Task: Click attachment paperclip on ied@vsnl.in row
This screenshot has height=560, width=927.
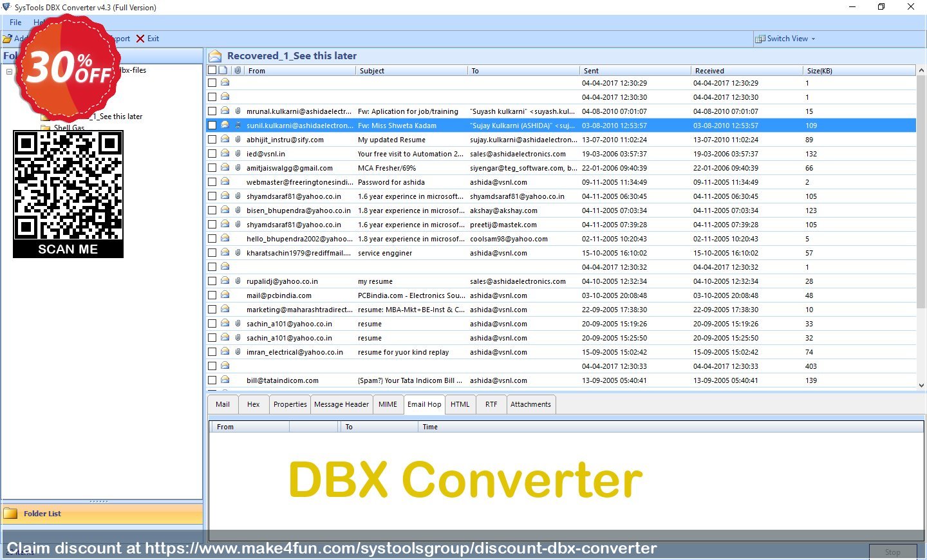Action: tap(238, 153)
